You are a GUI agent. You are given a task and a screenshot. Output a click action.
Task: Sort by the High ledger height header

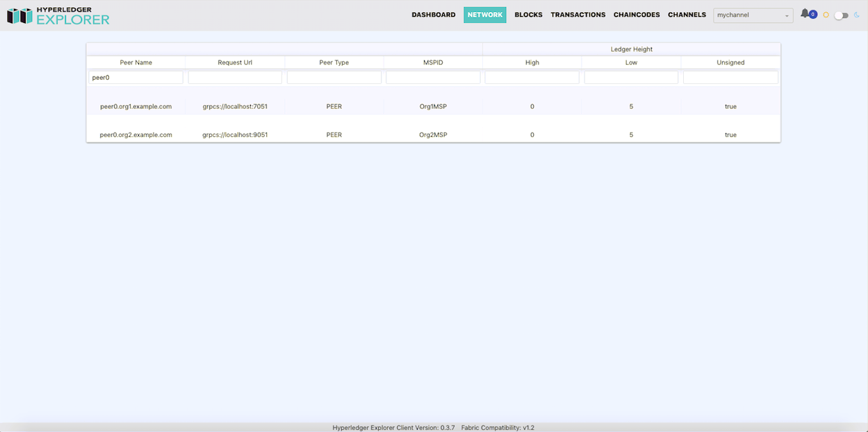click(x=532, y=63)
